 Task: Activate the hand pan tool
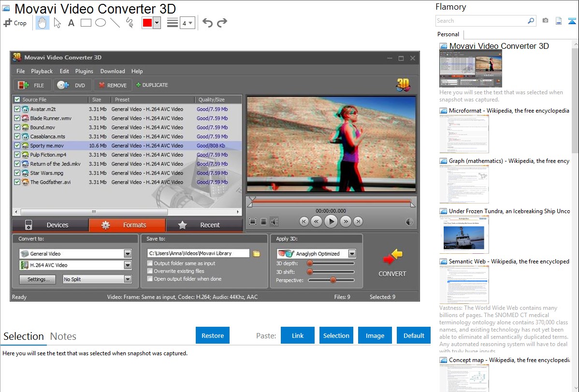pyautogui.click(x=43, y=23)
